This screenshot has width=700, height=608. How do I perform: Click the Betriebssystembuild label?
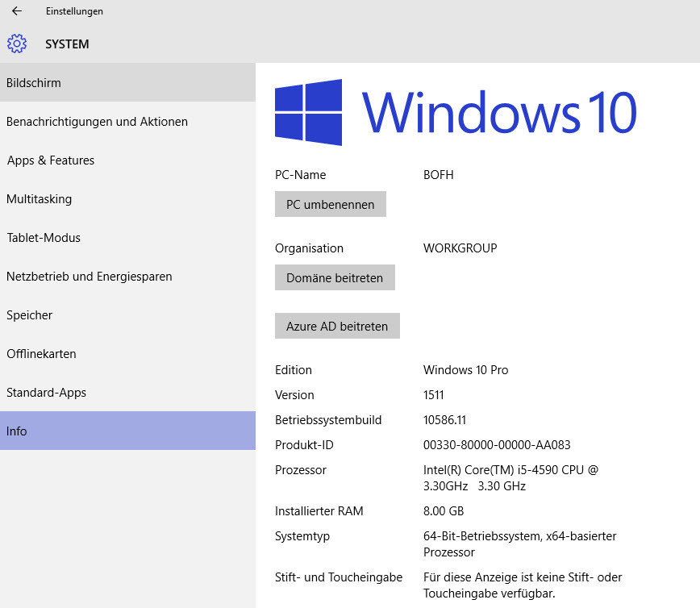tap(328, 419)
